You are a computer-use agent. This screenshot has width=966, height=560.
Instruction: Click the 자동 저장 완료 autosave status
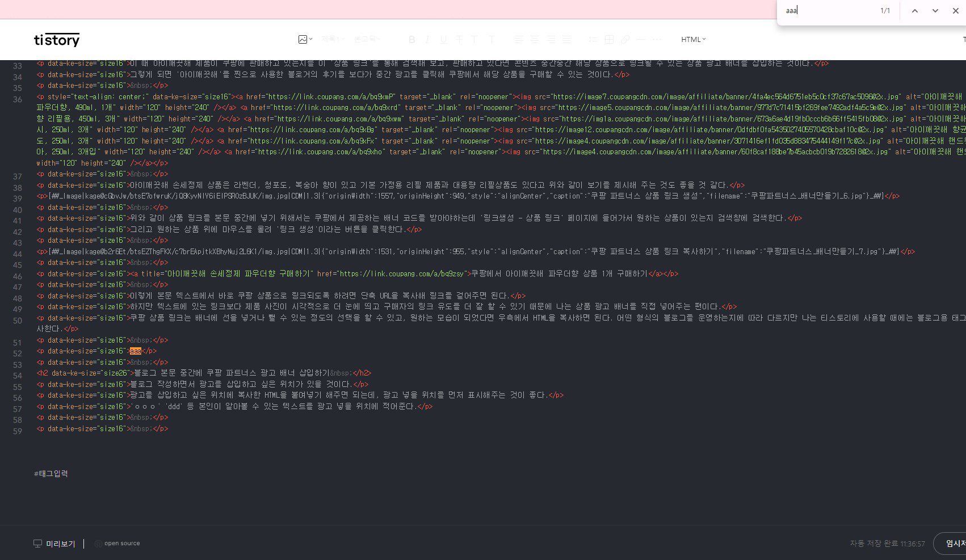coord(887,544)
